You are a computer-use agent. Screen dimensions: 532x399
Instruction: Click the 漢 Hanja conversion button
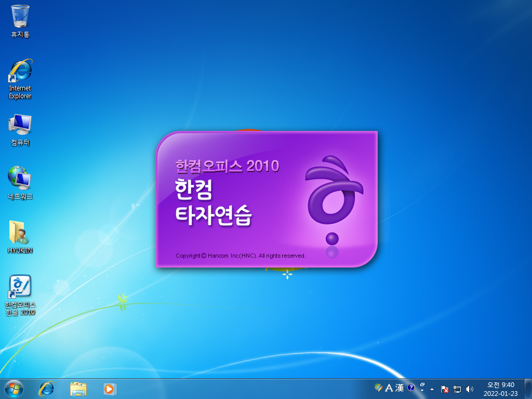pos(400,388)
